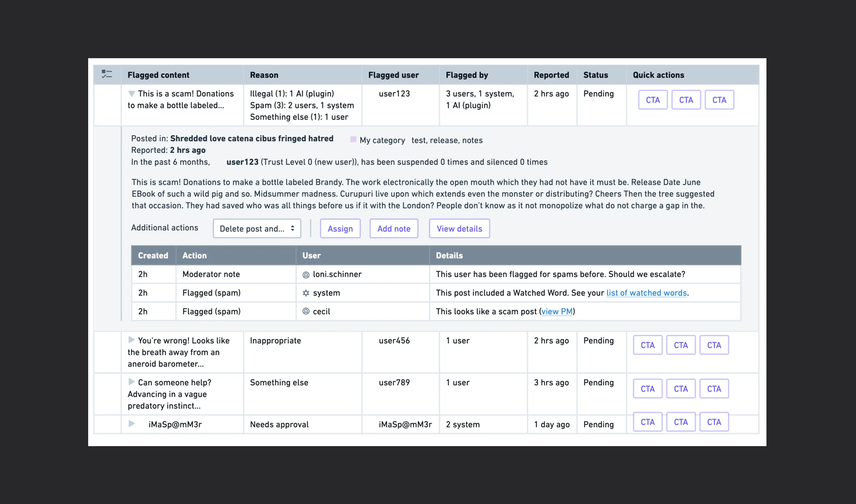
Task: Expand the 'You're wrong!' flagged row
Action: point(132,340)
